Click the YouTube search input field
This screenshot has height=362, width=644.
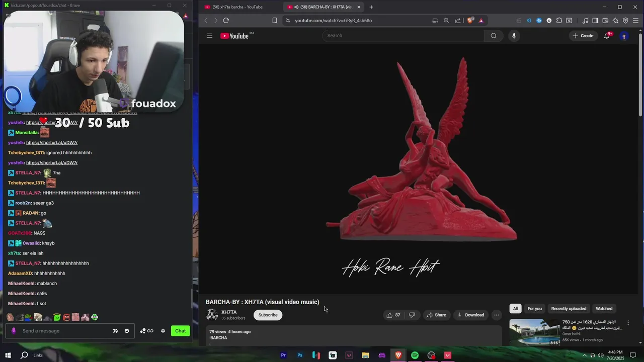point(404,36)
